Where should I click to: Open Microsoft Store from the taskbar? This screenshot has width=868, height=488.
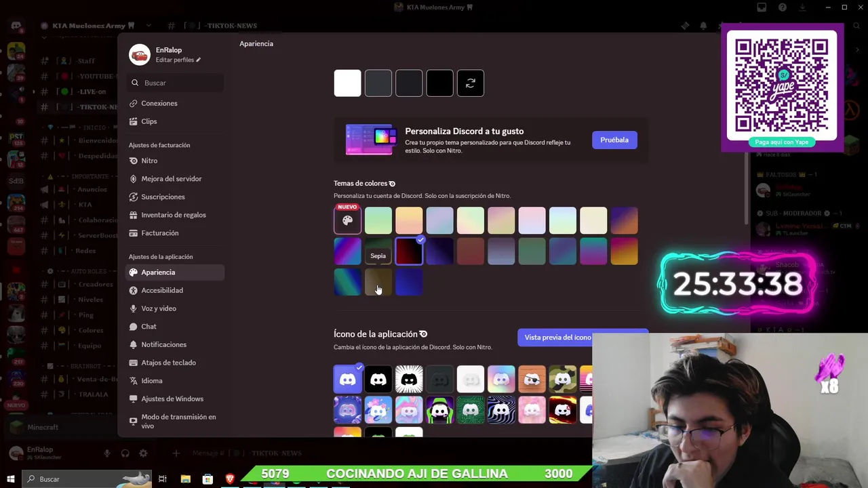coord(208,479)
